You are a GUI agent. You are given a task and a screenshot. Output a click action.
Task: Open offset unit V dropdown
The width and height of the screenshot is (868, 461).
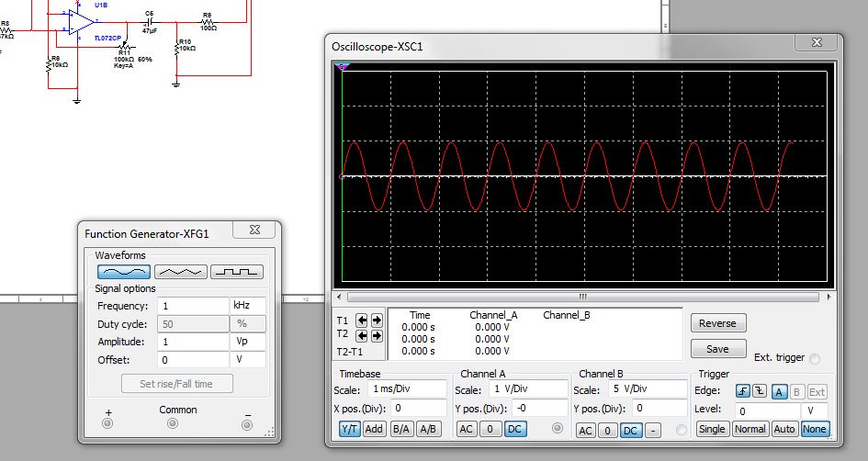247,360
